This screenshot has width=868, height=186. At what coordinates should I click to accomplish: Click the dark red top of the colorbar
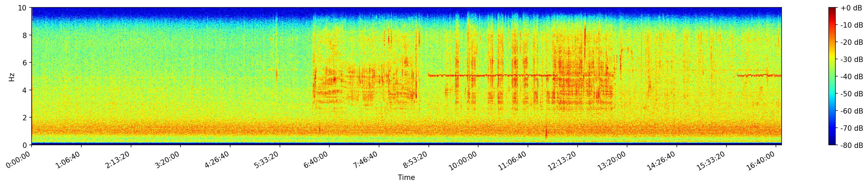click(832, 9)
